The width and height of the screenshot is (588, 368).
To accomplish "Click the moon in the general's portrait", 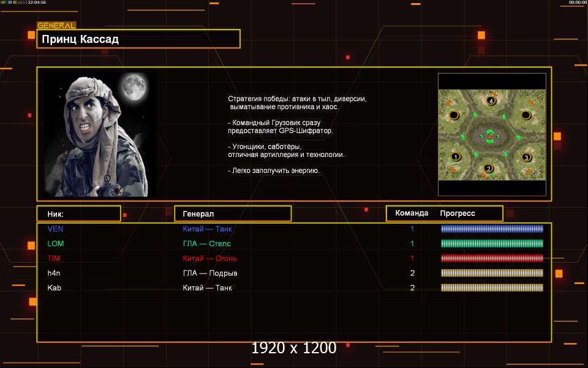I will tap(135, 86).
